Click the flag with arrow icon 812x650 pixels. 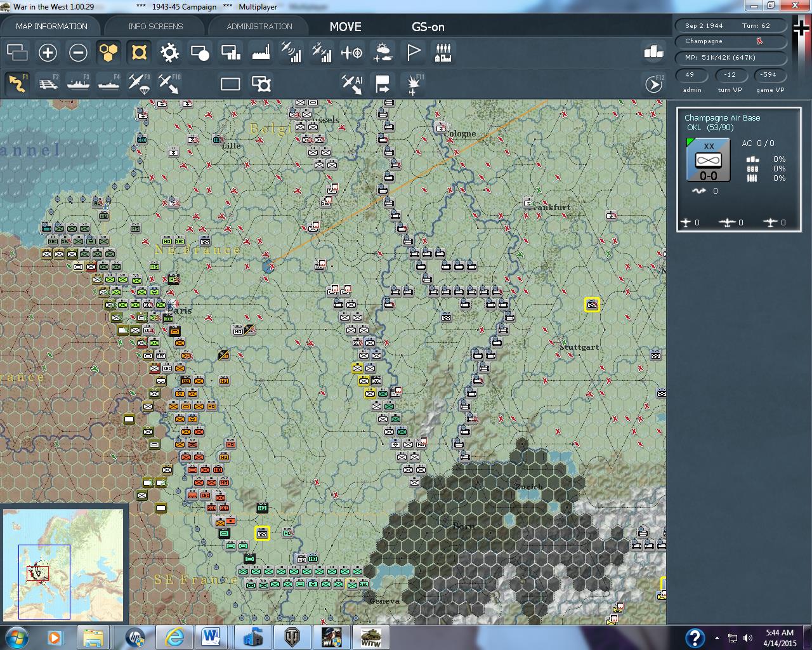pyautogui.click(x=383, y=84)
